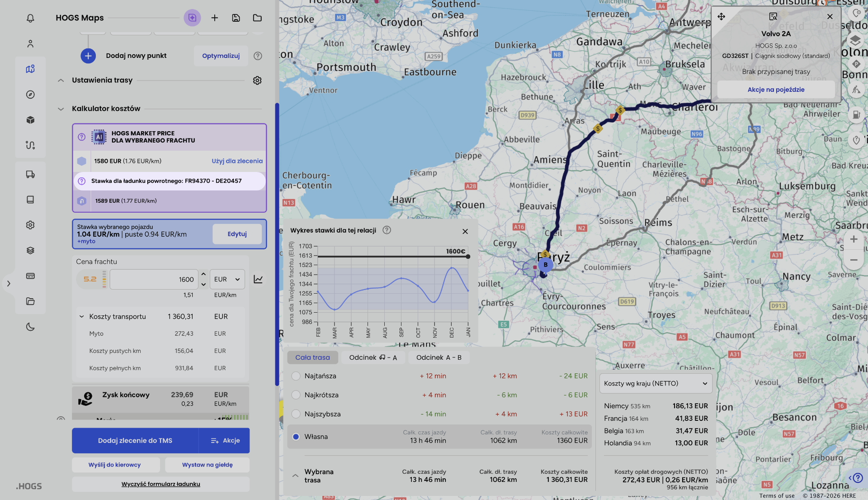This screenshot has height=500, width=868.
Task: Zoom in on the map
Action: coord(854,239)
